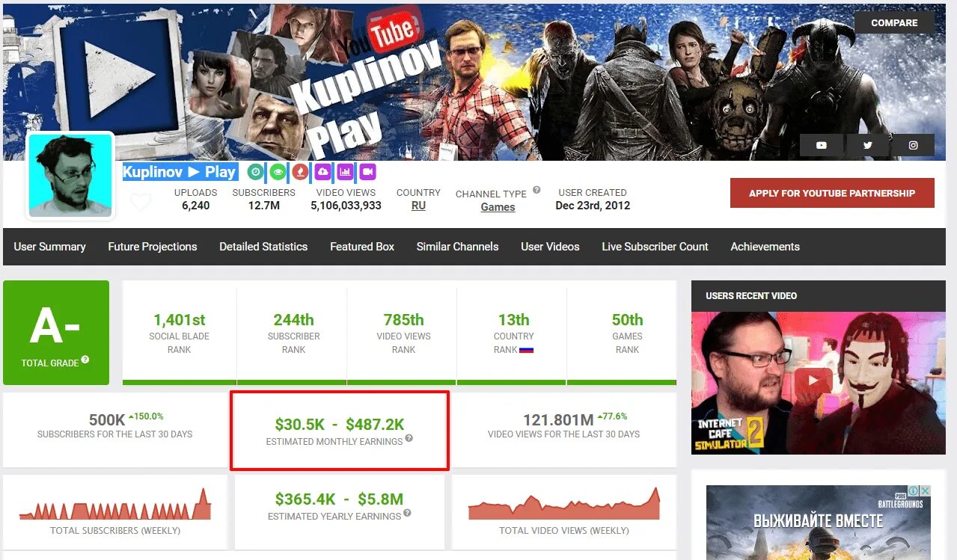Open the Live Subscriber Count tab
This screenshot has width=957, height=560.
pos(655,247)
